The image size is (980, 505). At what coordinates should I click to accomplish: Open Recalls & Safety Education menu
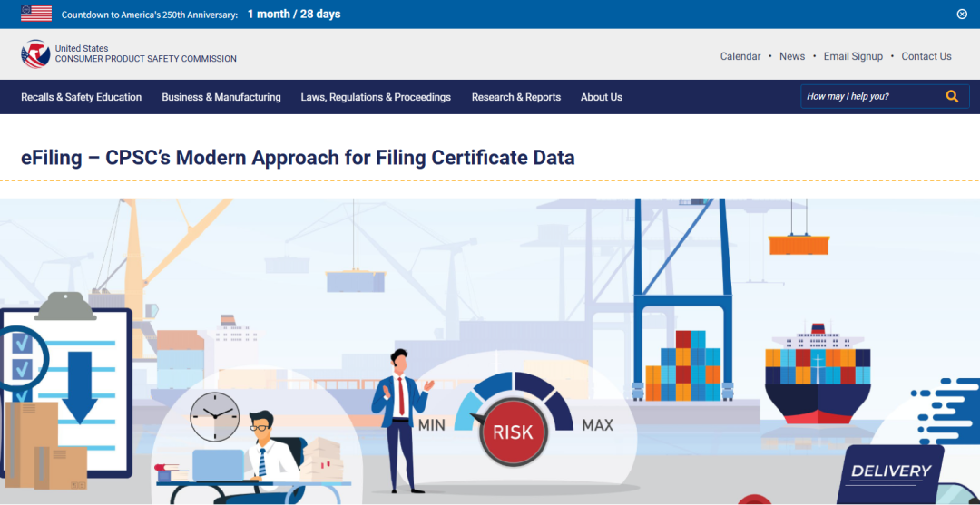(82, 97)
